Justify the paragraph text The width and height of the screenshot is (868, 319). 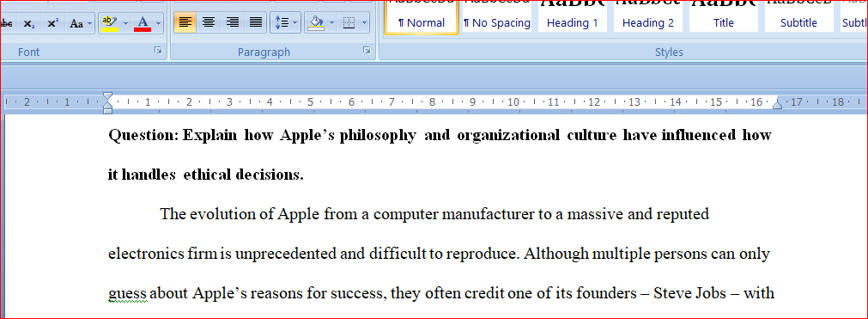coord(255,22)
